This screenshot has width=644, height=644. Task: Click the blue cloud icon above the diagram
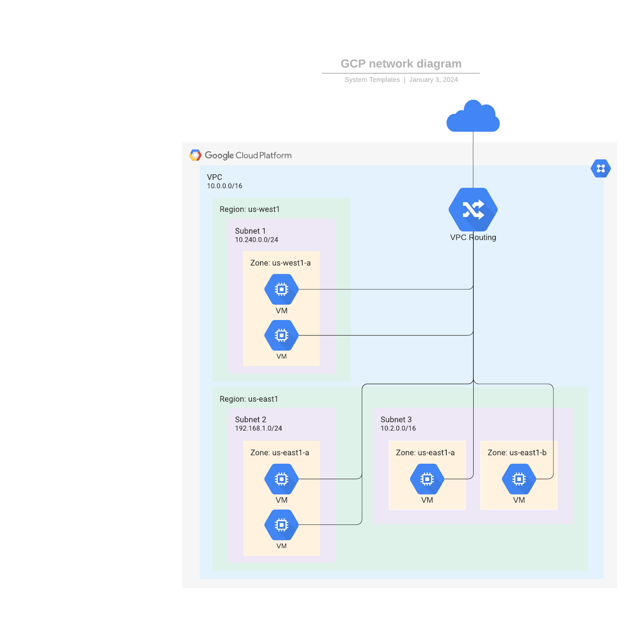473,118
